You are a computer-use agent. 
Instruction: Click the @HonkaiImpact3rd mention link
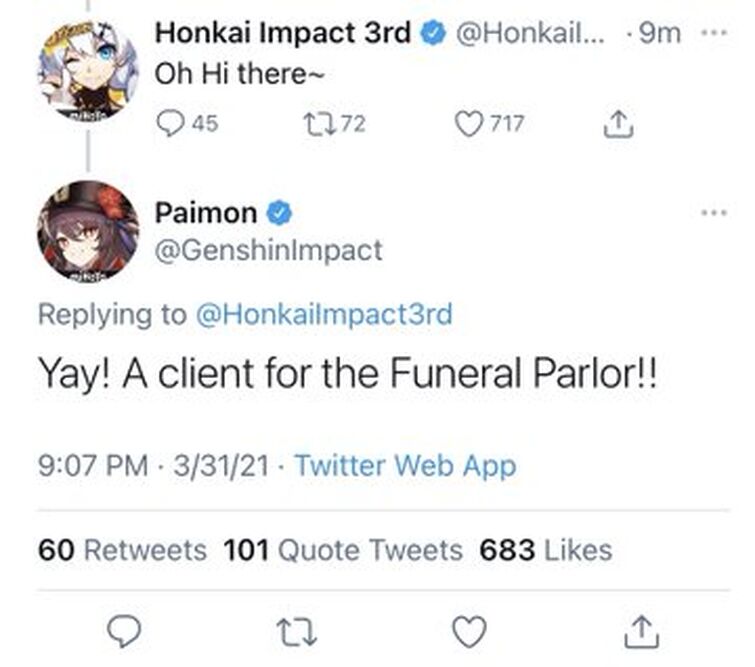(x=324, y=314)
